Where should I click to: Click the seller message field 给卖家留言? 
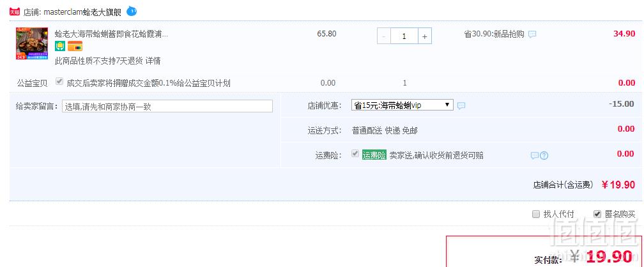(167, 106)
